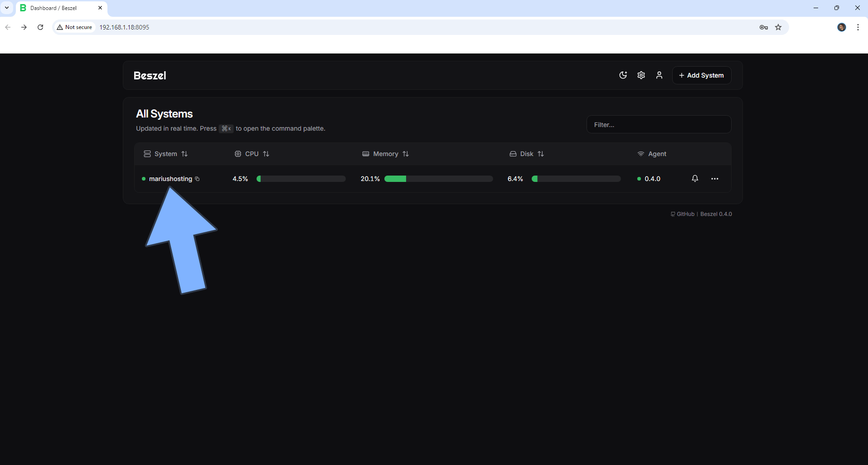Copy mariushosting host with copy icon

(197, 179)
